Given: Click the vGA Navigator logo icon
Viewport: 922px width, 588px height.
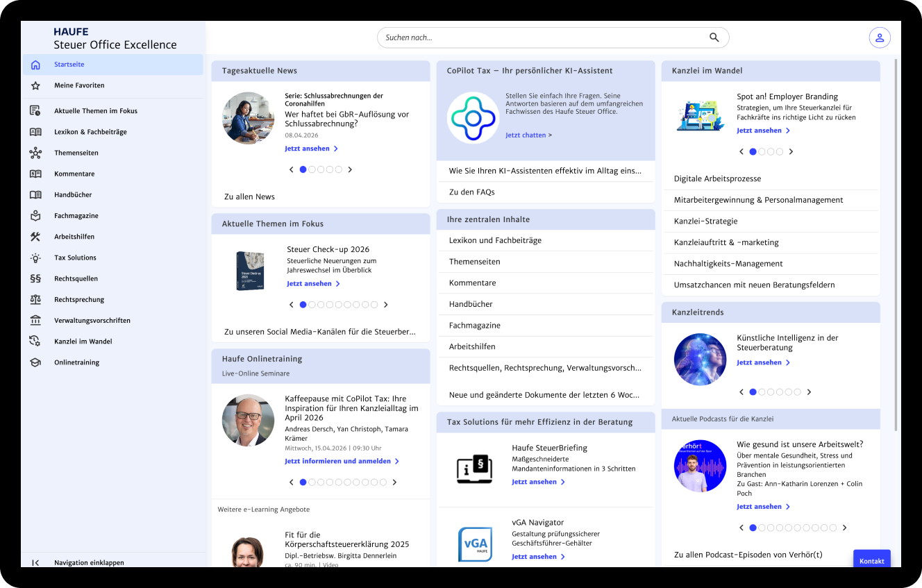Looking at the screenshot, I should tap(474, 544).
